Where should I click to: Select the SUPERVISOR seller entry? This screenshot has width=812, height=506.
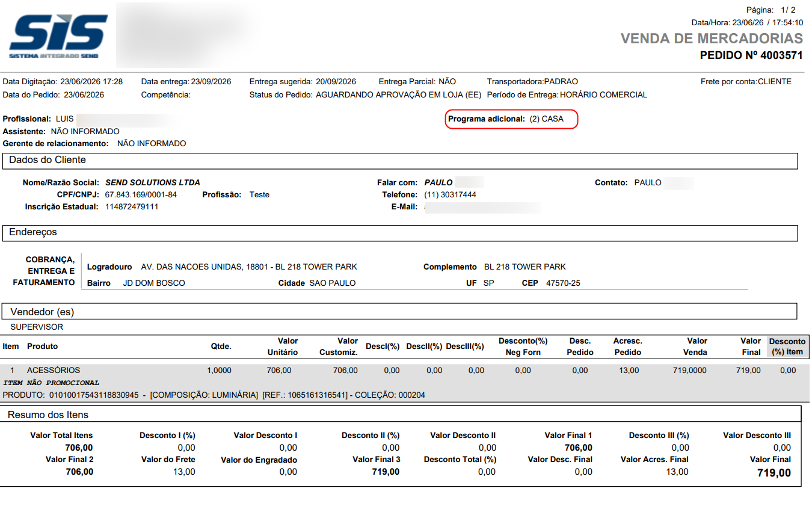pyautogui.click(x=37, y=327)
